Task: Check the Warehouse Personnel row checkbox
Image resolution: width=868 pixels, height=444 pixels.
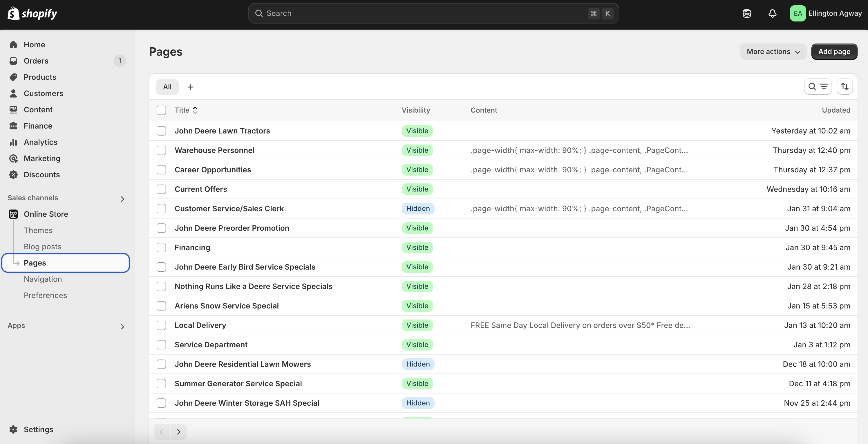Action: click(x=161, y=150)
